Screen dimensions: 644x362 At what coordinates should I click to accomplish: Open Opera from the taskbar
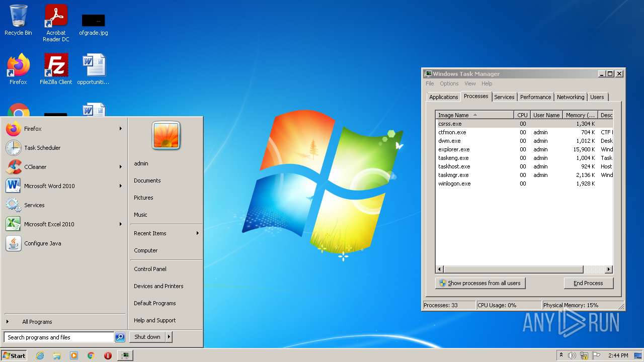click(108, 355)
